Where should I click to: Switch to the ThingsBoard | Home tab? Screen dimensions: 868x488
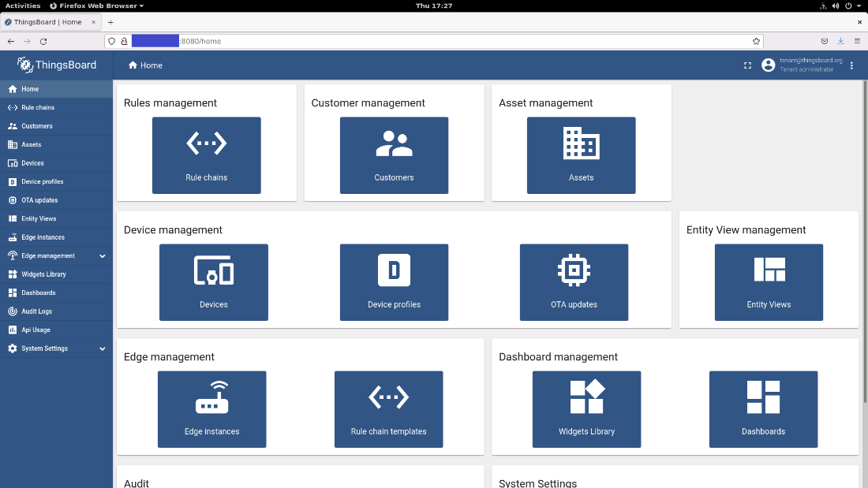pos(51,22)
